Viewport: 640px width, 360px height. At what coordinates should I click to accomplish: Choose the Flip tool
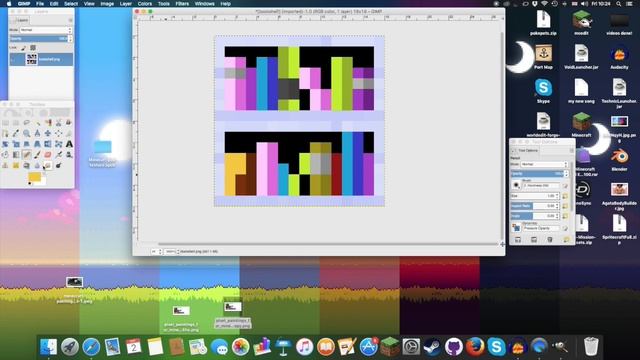(48, 144)
